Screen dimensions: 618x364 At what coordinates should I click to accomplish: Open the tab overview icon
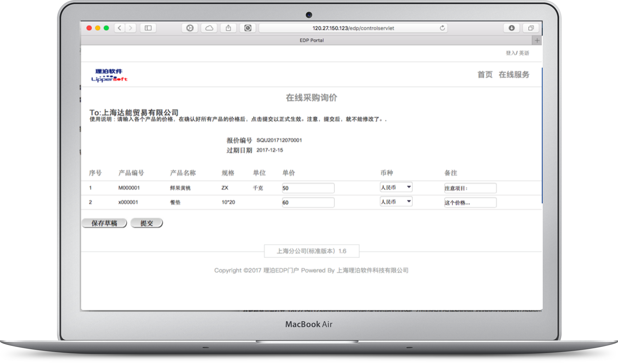[531, 28]
